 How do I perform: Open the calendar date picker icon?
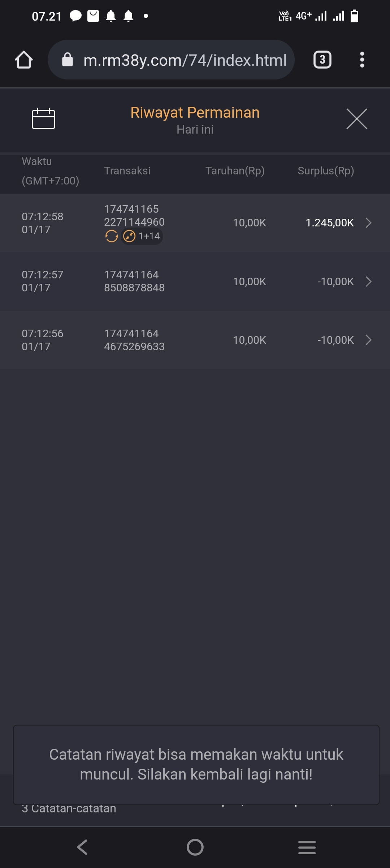pyautogui.click(x=43, y=118)
